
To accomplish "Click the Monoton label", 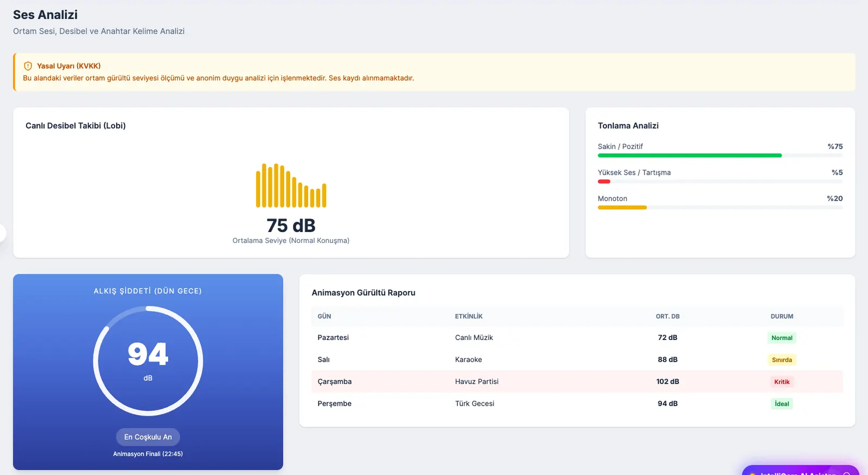I will pos(612,199).
